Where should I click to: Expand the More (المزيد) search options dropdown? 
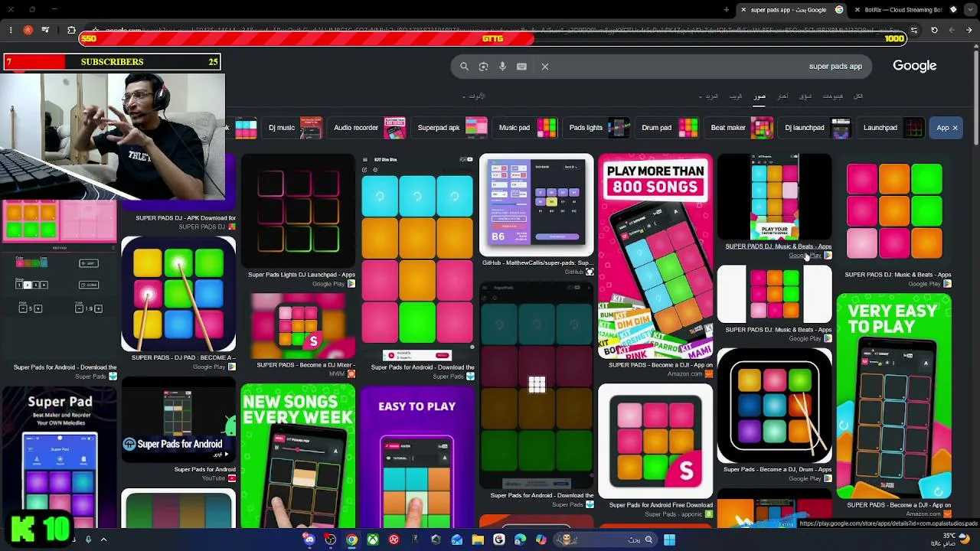coord(710,96)
